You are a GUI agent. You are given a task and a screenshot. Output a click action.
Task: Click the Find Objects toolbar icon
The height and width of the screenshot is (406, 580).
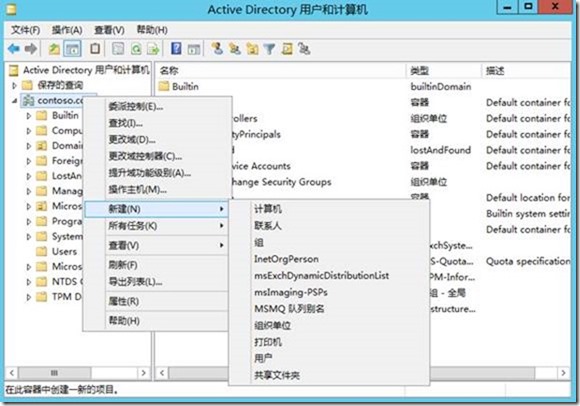(x=287, y=49)
